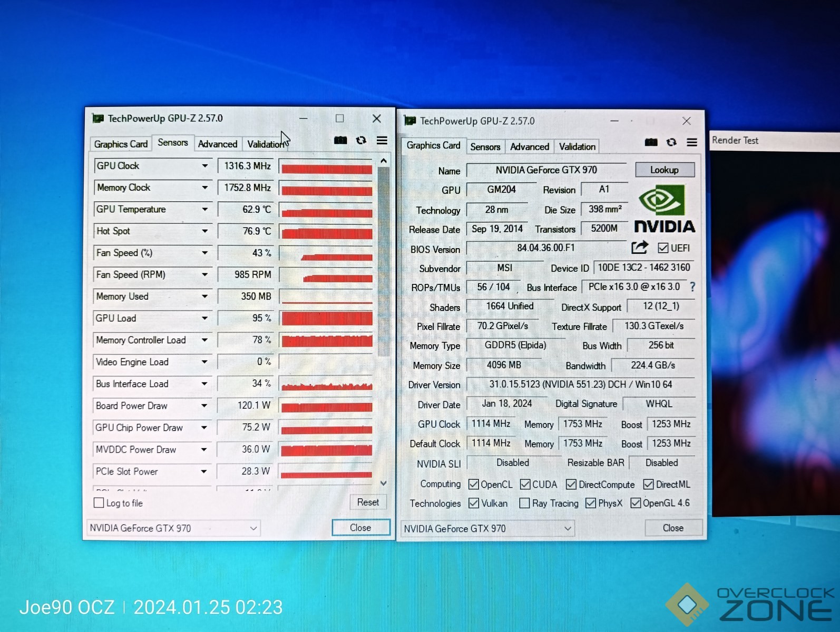Open Validation tab in Graphics Card window
The height and width of the screenshot is (632, 840).
577,146
